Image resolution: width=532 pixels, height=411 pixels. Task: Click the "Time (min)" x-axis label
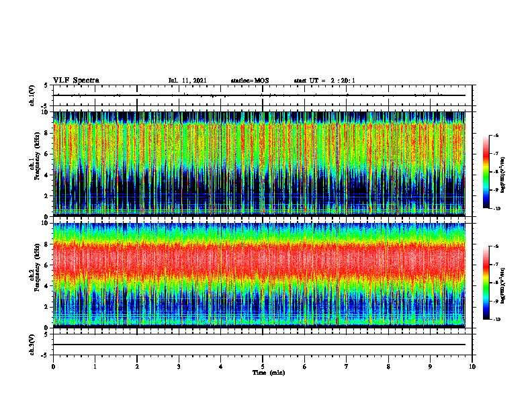tap(269, 373)
